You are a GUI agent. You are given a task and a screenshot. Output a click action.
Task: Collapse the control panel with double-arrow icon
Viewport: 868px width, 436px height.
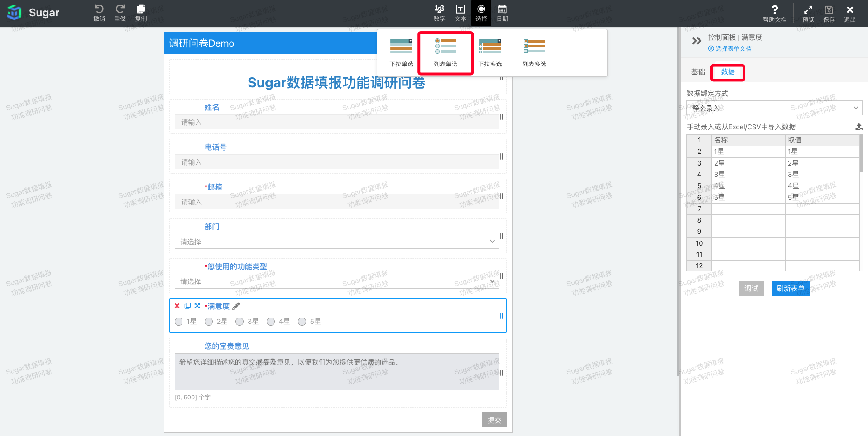click(x=697, y=41)
